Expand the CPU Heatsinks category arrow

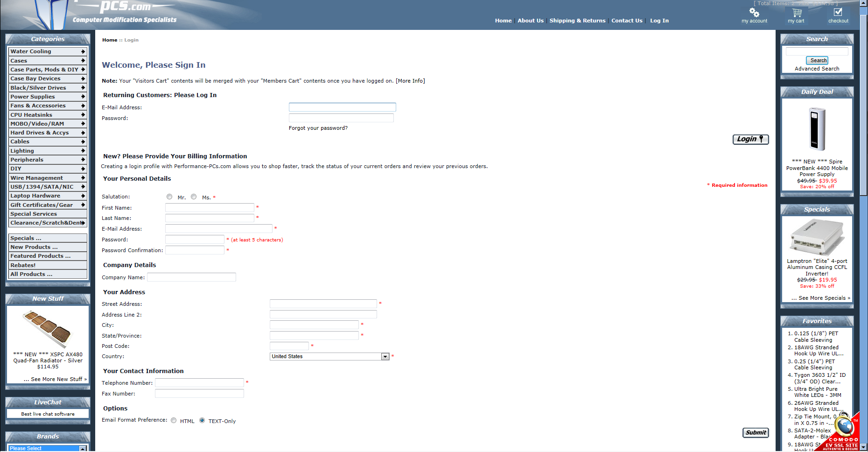click(83, 115)
